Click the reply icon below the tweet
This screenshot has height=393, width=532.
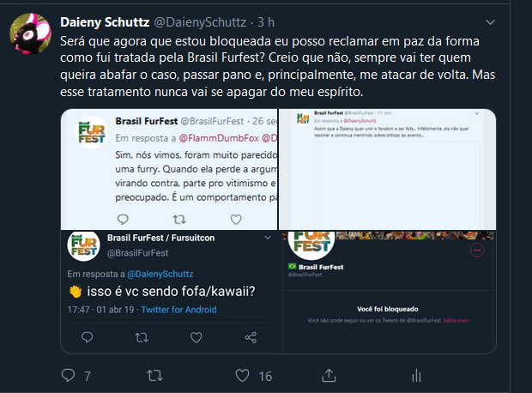pos(69,375)
